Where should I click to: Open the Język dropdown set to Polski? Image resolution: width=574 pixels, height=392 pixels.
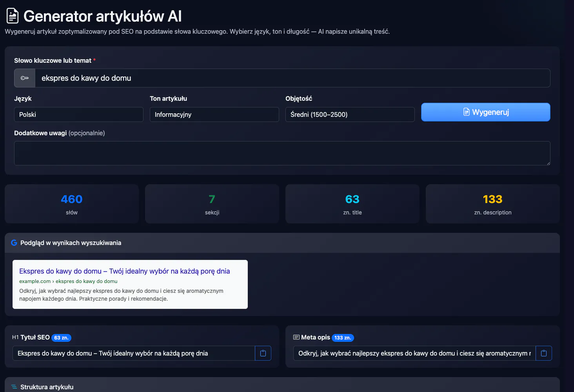(x=79, y=114)
